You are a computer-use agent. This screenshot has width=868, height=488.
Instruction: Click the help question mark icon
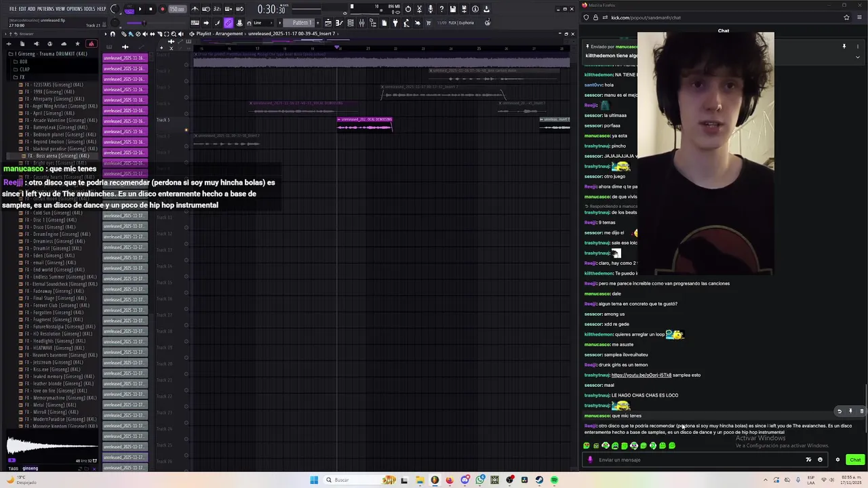click(x=441, y=9)
